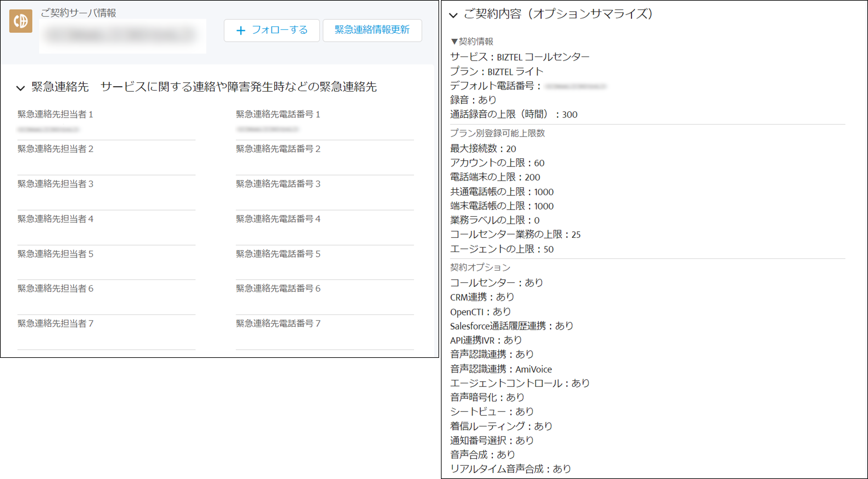Click the サービス：BIZTEL コールセンター line

(520, 57)
